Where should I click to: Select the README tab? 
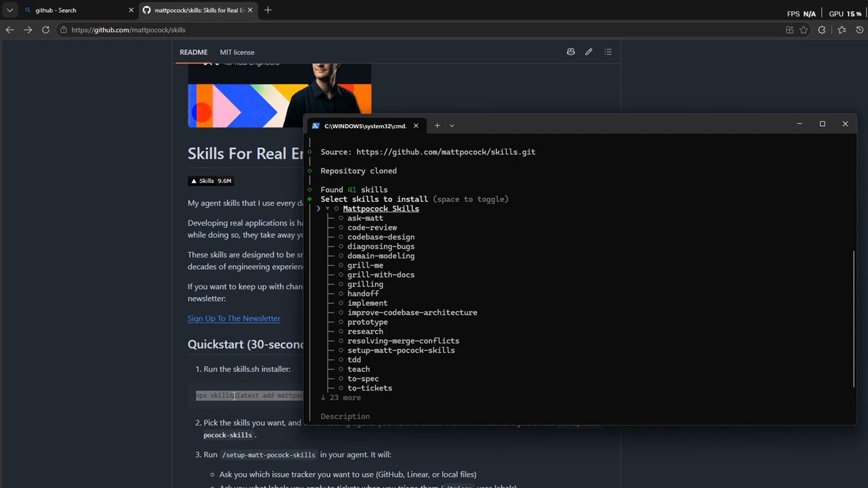[x=193, y=52]
